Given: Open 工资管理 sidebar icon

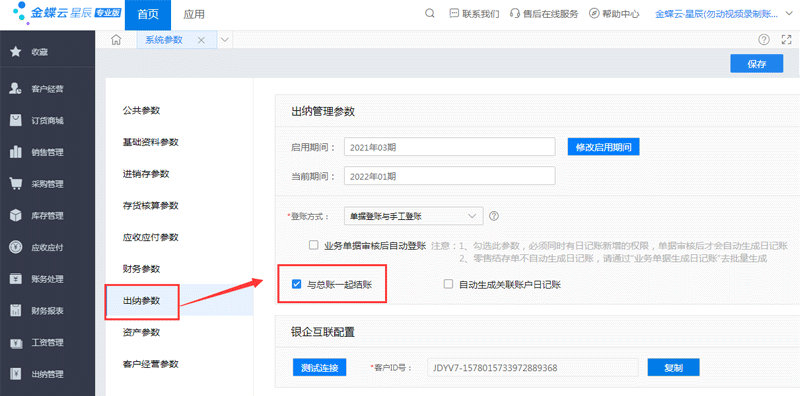Looking at the screenshot, I should 16,342.
